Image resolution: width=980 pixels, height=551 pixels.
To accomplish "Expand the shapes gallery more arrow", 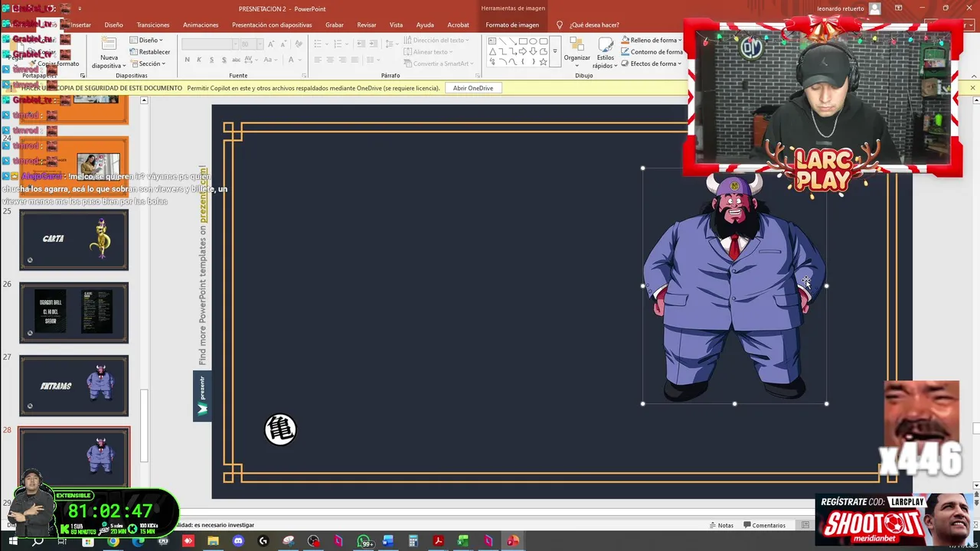I will tap(555, 52).
